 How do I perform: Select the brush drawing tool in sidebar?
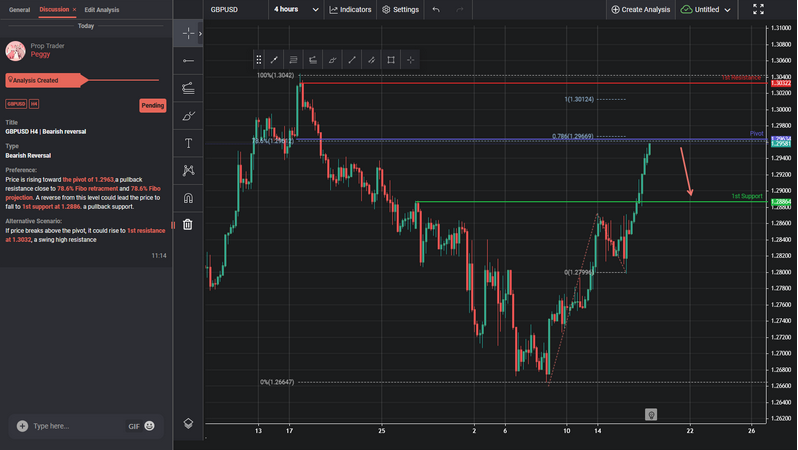click(188, 116)
